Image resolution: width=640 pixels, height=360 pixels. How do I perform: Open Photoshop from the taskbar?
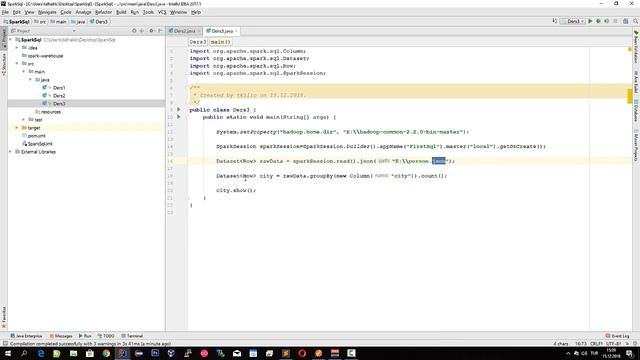point(155,353)
